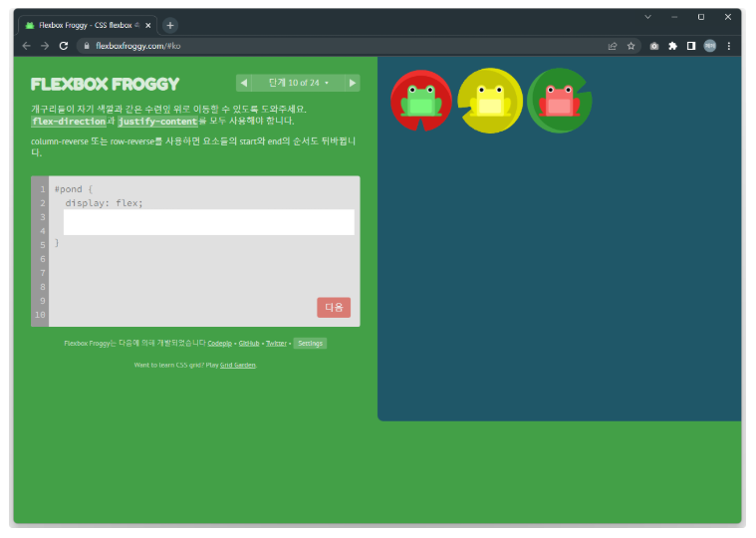Click the 'display: flex;' code line
Screen dimensions: 756x538
(105, 203)
